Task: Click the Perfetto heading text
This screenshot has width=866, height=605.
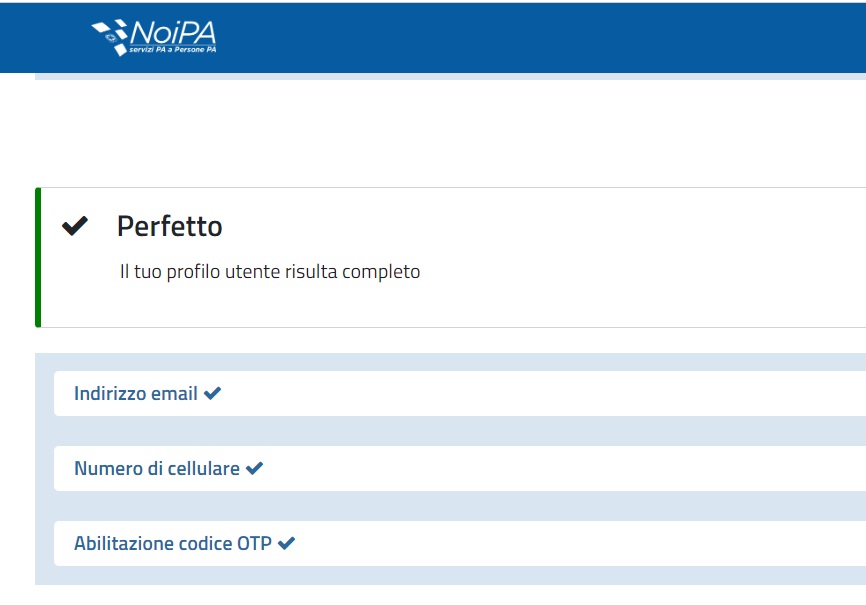Action: coord(169,227)
